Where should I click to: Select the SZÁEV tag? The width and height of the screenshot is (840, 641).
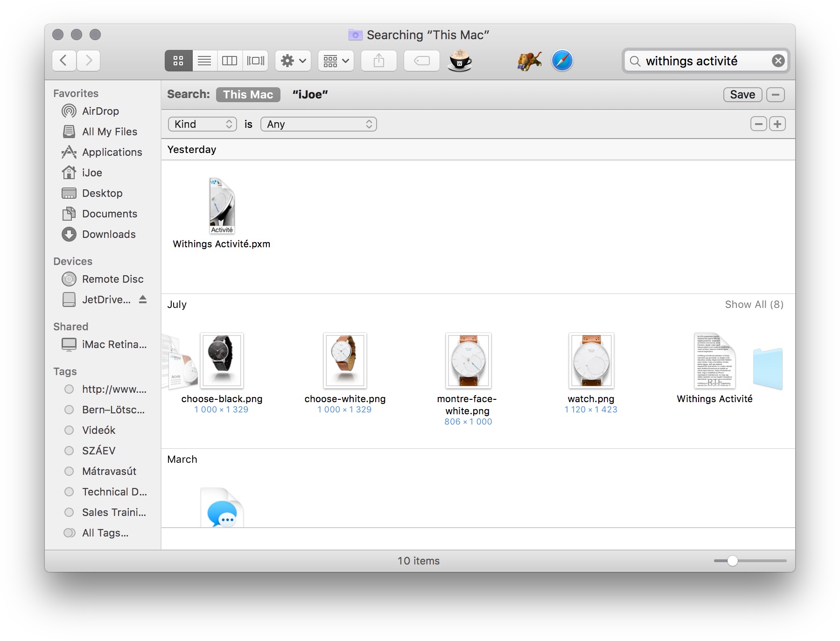[98, 451]
